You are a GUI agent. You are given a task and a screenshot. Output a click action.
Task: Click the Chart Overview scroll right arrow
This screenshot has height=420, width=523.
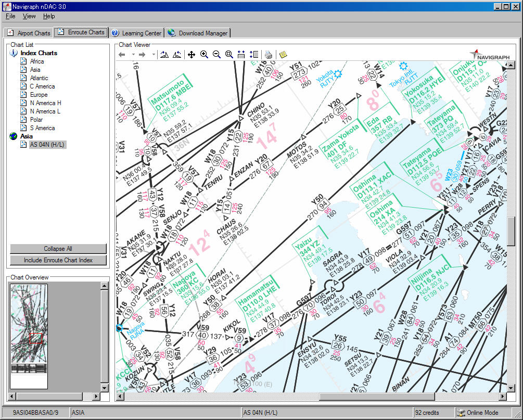click(x=96, y=396)
